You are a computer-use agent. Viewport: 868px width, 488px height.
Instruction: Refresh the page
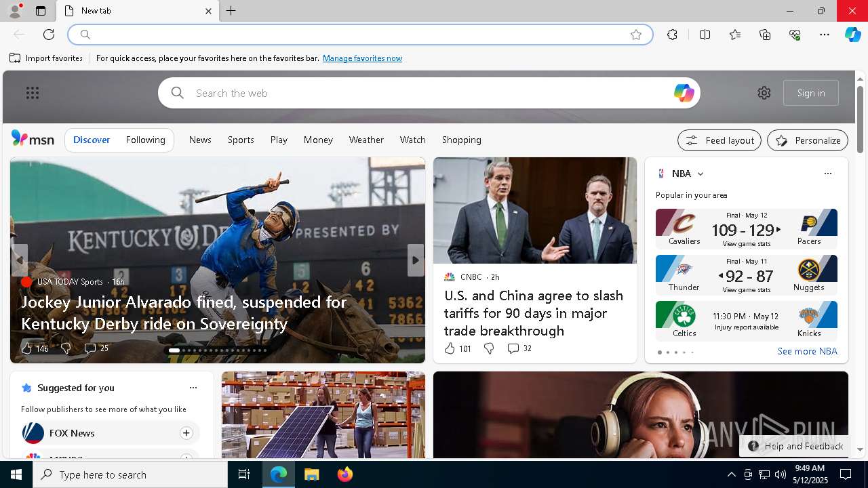click(49, 35)
